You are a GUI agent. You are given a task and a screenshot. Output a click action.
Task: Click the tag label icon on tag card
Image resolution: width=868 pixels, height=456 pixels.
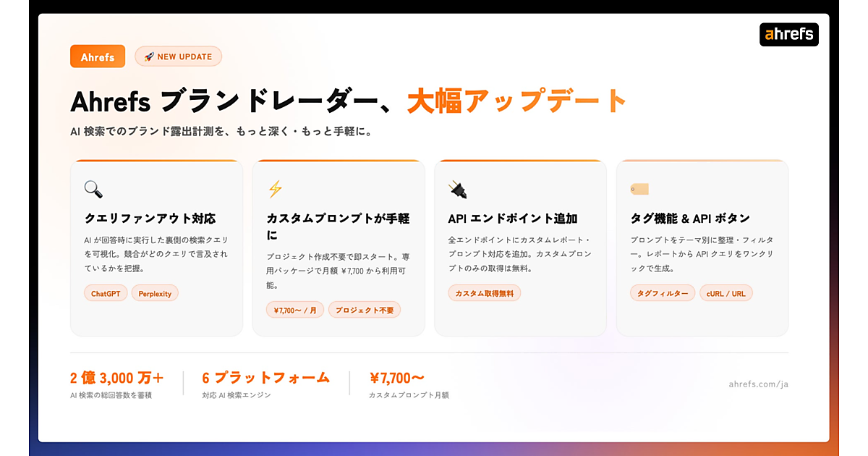click(639, 189)
